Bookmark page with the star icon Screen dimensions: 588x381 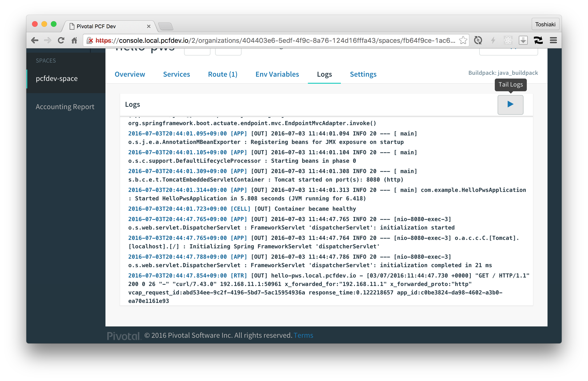(463, 40)
